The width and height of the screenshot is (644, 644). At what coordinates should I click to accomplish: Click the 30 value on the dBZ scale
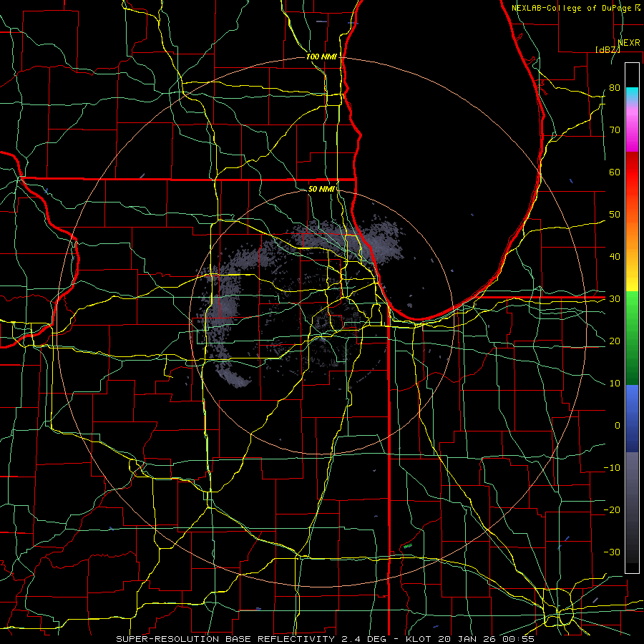click(x=615, y=298)
